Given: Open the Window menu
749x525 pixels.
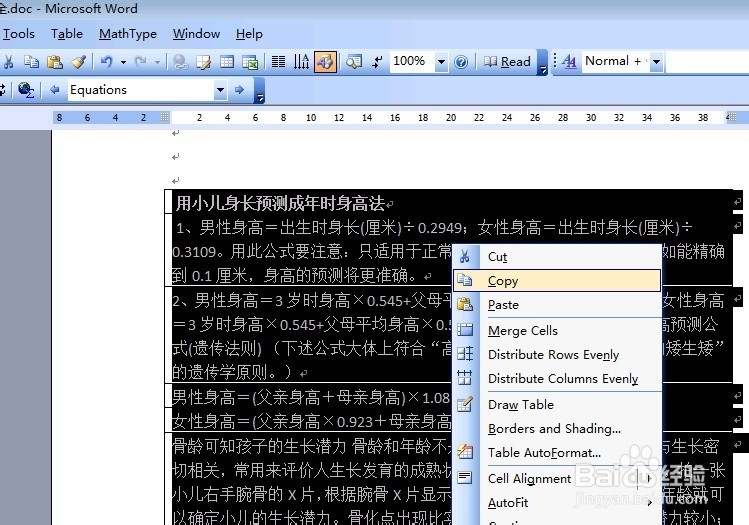Looking at the screenshot, I should click(x=196, y=34).
